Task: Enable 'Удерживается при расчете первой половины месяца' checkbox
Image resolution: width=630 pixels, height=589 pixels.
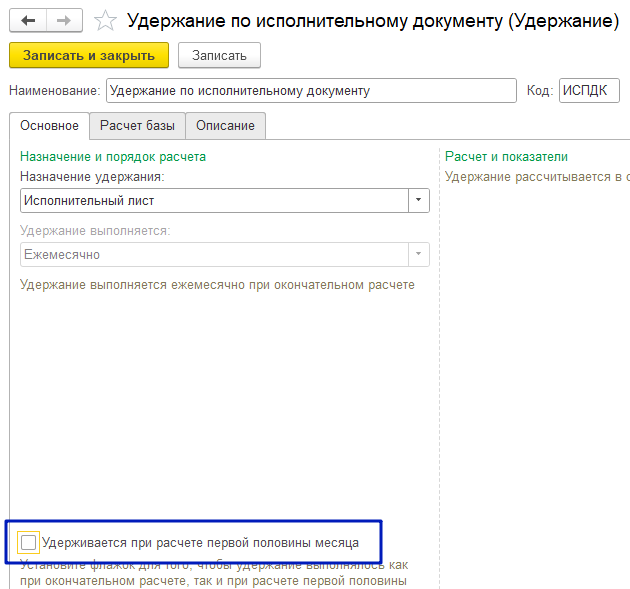Action: (29, 543)
